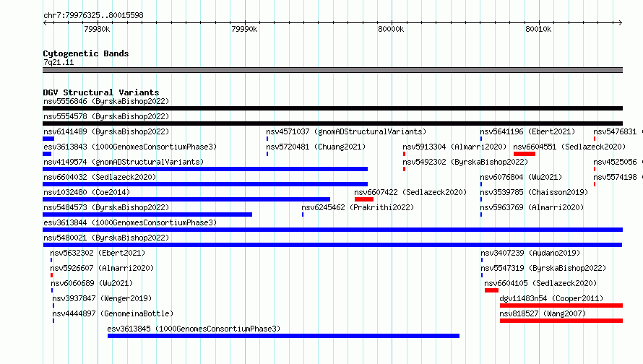The height and width of the screenshot is (364, 643).
Task: Click nsv6607422 (Sedlazeck2020) label
Action: (410, 192)
